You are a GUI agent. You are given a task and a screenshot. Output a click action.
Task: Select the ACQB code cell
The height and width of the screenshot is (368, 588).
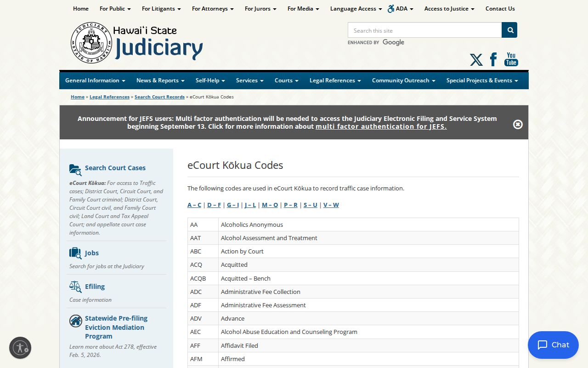tap(203, 278)
